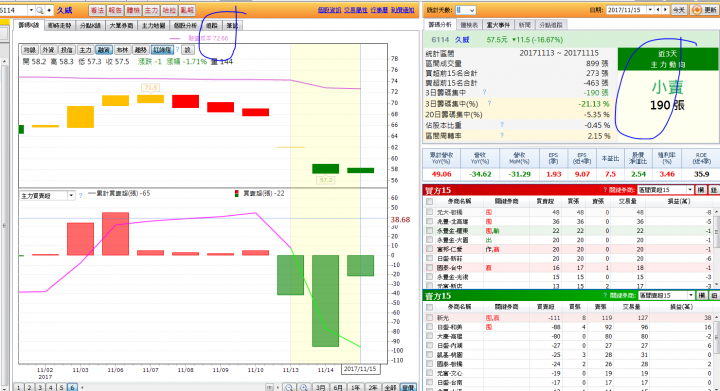720x391 pixels.
Task: Switch to the 主力地圖 tab
Action: tap(153, 26)
